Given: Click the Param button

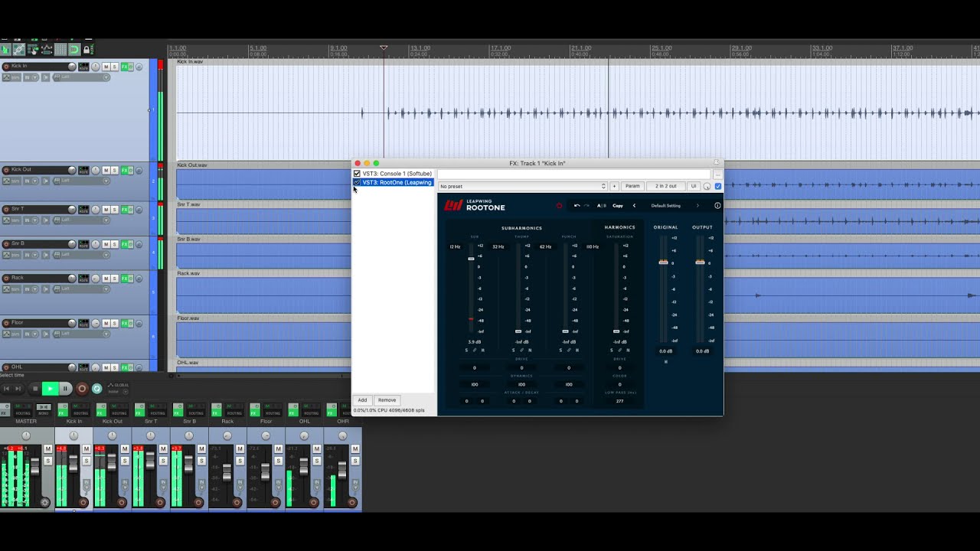Looking at the screenshot, I should tap(632, 186).
